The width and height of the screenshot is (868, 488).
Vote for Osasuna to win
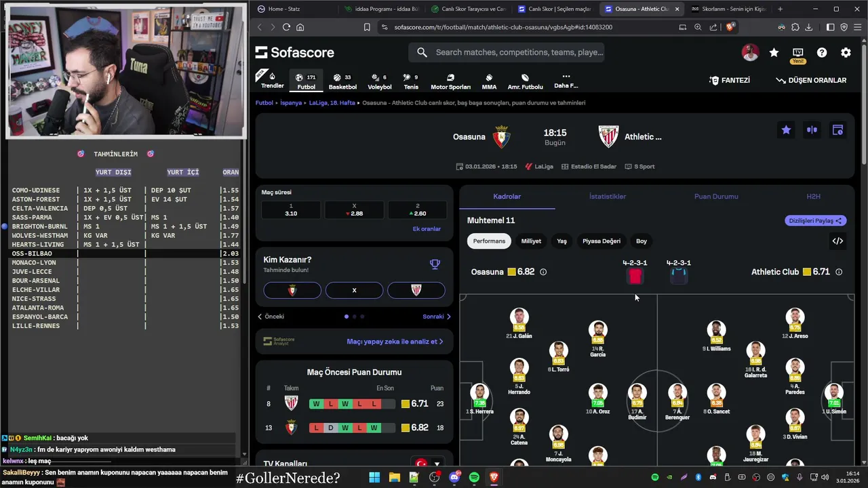tap(292, 290)
